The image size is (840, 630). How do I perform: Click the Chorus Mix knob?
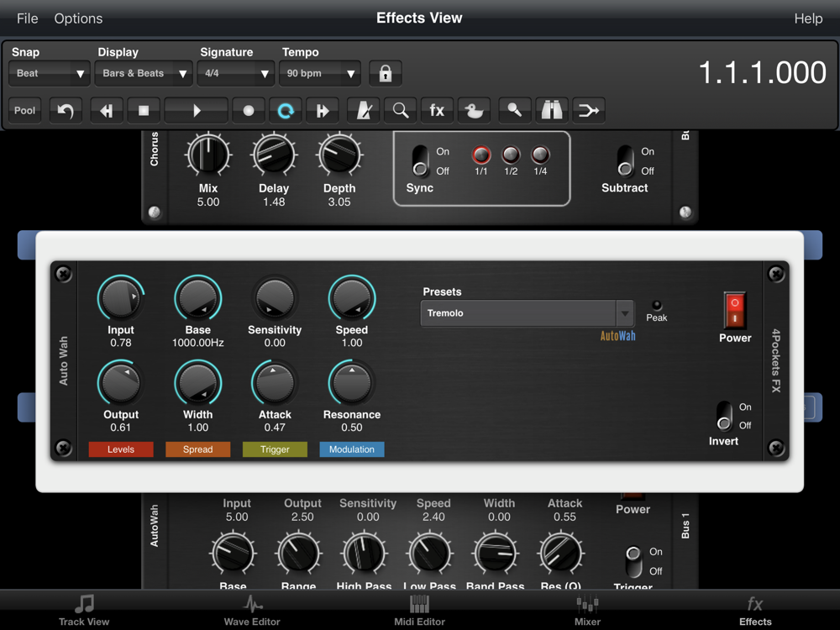[208, 155]
